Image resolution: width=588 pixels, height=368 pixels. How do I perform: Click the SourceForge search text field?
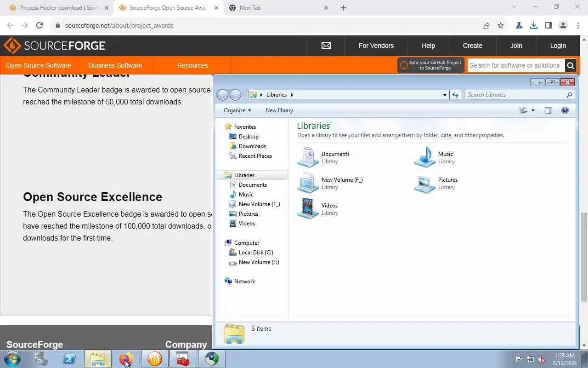click(x=515, y=65)
